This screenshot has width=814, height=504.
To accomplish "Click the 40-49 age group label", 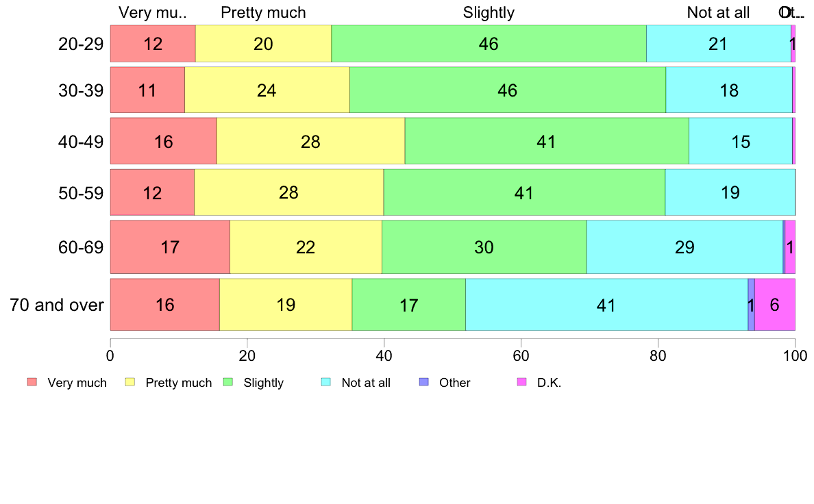I will coord(81,142).
